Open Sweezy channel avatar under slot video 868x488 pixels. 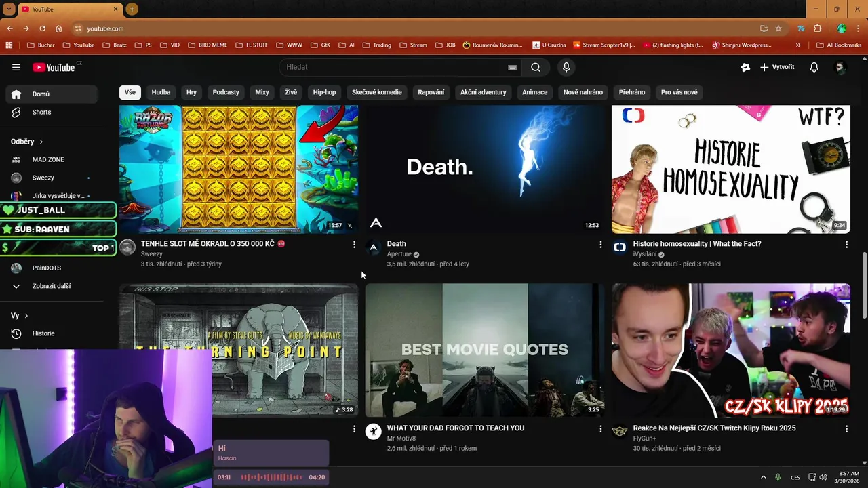click(127, 247)
